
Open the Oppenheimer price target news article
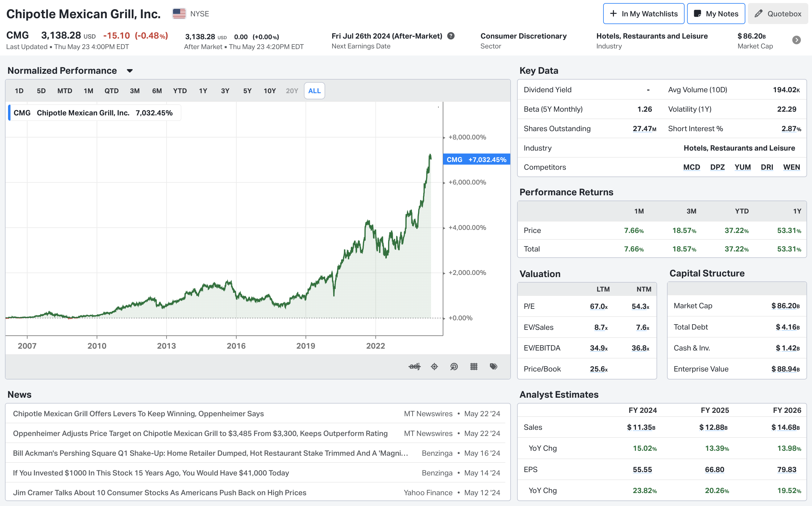200,433
